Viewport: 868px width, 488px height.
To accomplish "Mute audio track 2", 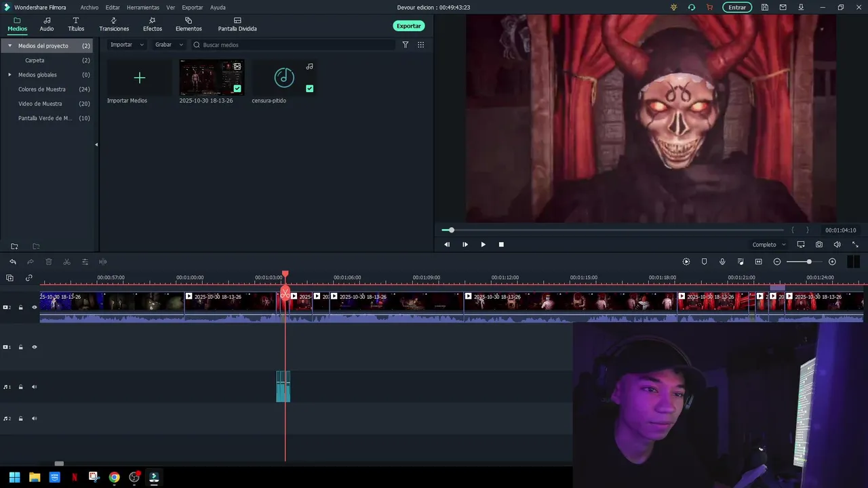I will click(35, 419).
